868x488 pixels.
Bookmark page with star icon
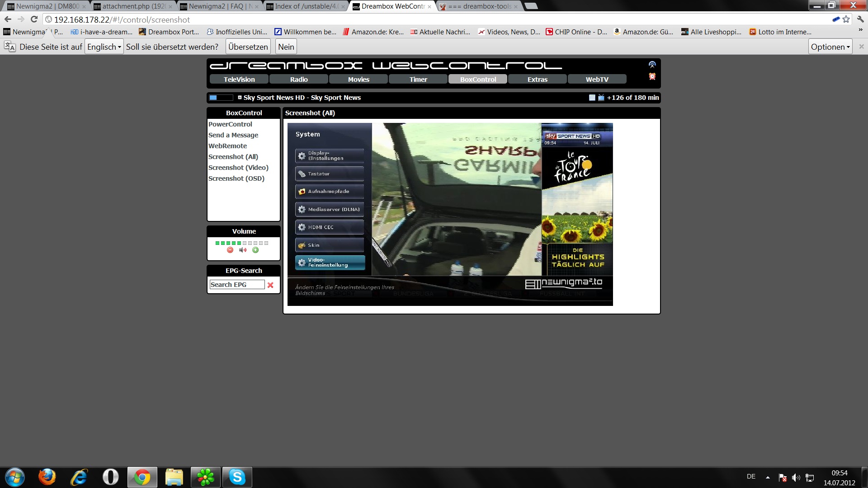pyautogui.click(x=846, y=19)
